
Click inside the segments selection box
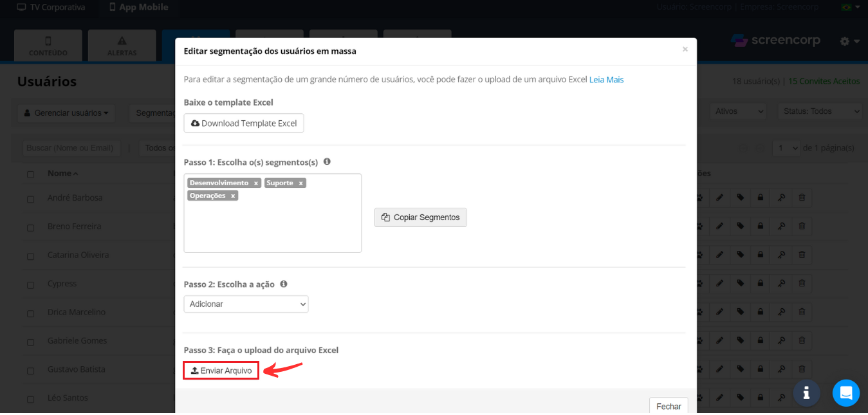pyautogui.click(x=272, y=225)
